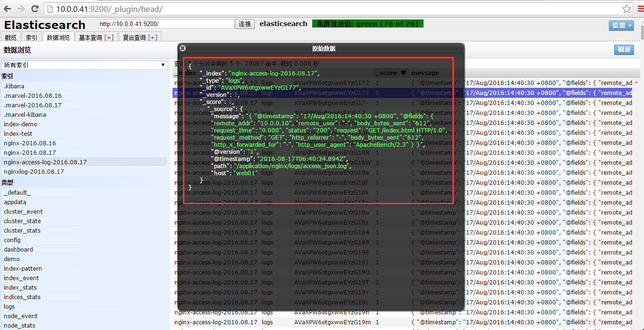
Task: Add a new 复合查询 tab via [+]
Action: pos(153,38)
